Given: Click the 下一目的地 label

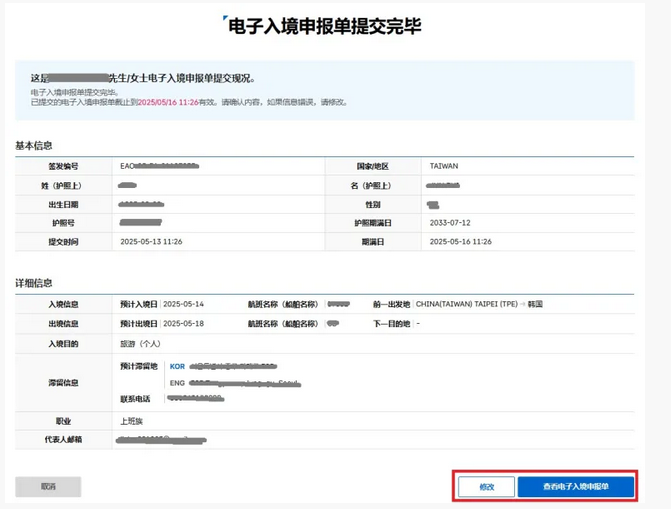Looking at the screenshot, I should pos(392,324).
